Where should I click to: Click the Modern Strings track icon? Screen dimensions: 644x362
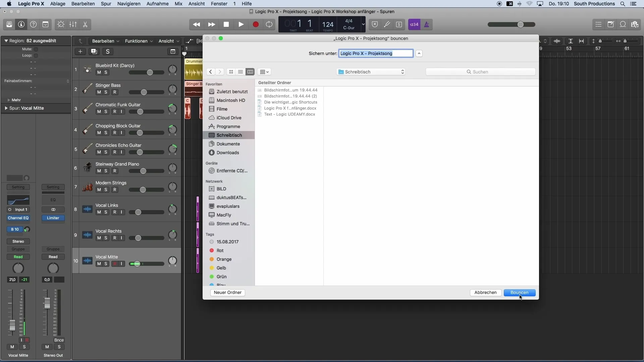click(x=87, y=187)
